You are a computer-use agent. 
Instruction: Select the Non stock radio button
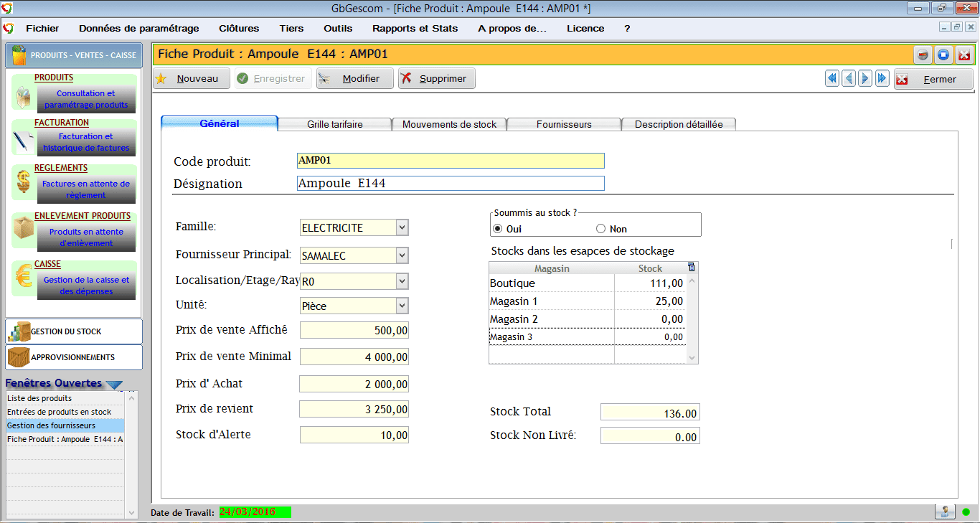pos(601,229)
